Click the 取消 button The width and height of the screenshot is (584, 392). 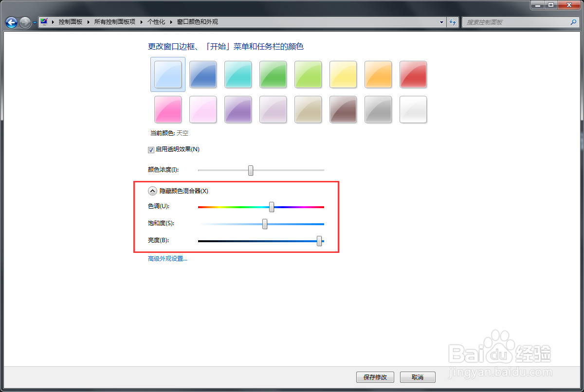(x=418, y=377)
